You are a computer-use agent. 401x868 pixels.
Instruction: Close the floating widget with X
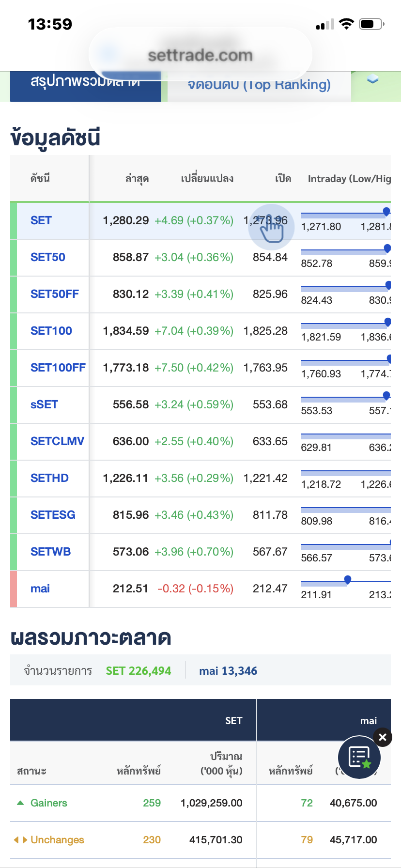click(383, 737)
